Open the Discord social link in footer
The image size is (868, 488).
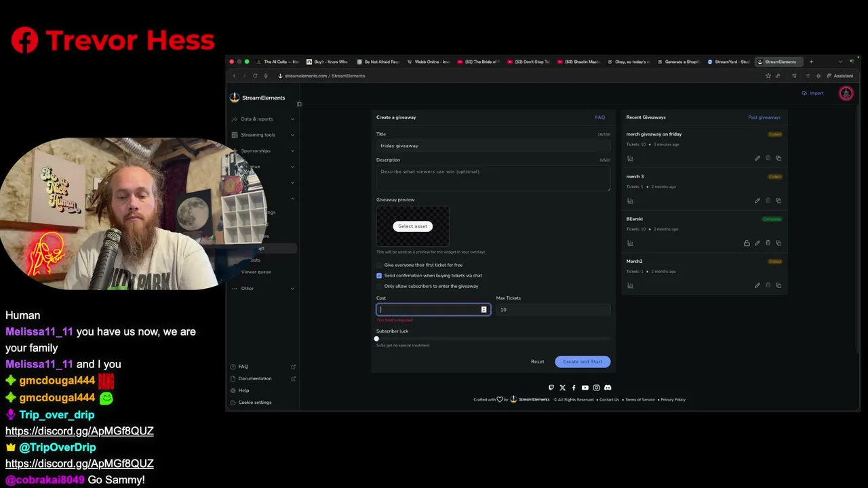[608, 388]
